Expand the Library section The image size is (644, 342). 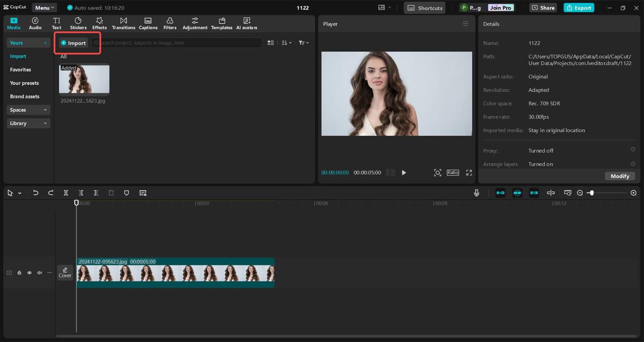point(28,123)
